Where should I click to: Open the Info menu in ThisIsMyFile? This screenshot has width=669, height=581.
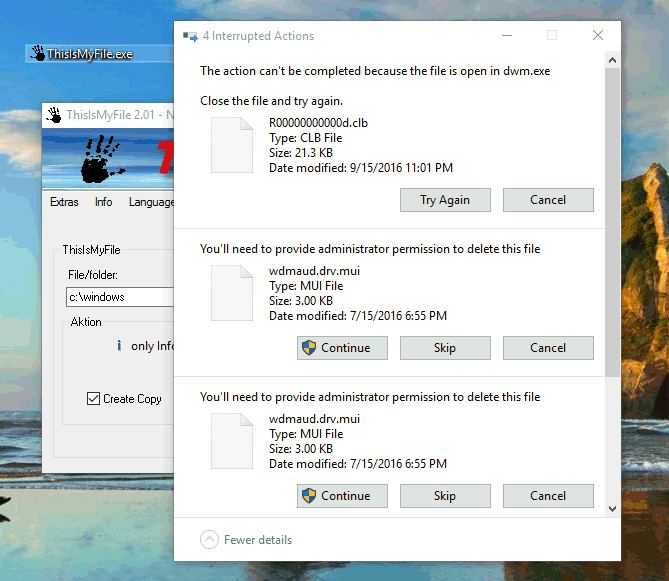(x=104, y=202)
